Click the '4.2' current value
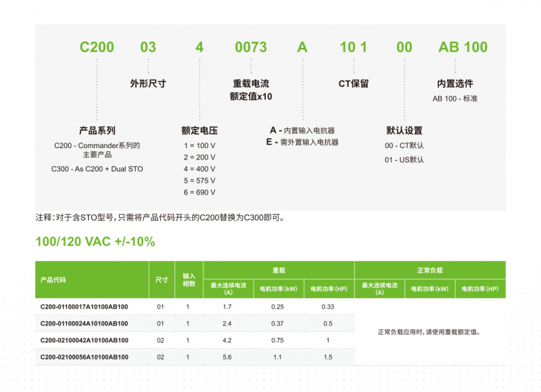The width and height of the screenshot is (541, 392). (x=227, y=340)
